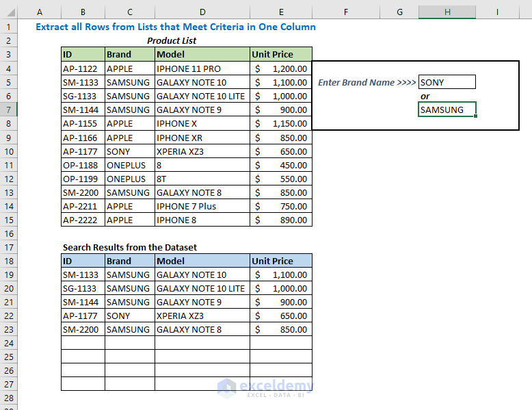Select SM-2200 in row 23 results

(83, 329)
